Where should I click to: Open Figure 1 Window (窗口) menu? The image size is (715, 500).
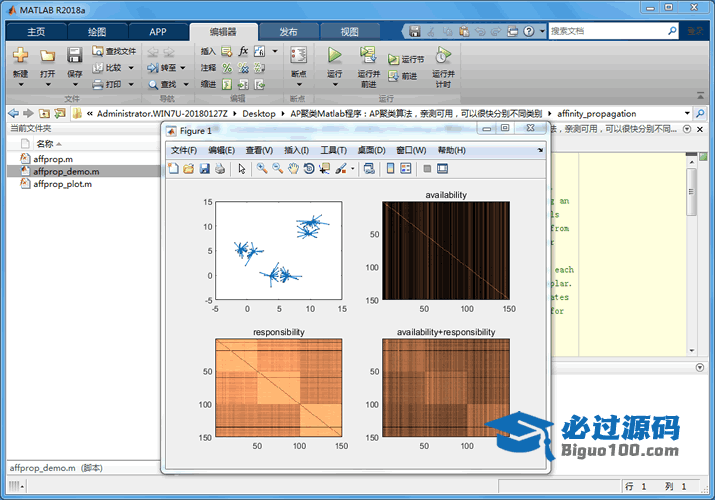411,150
